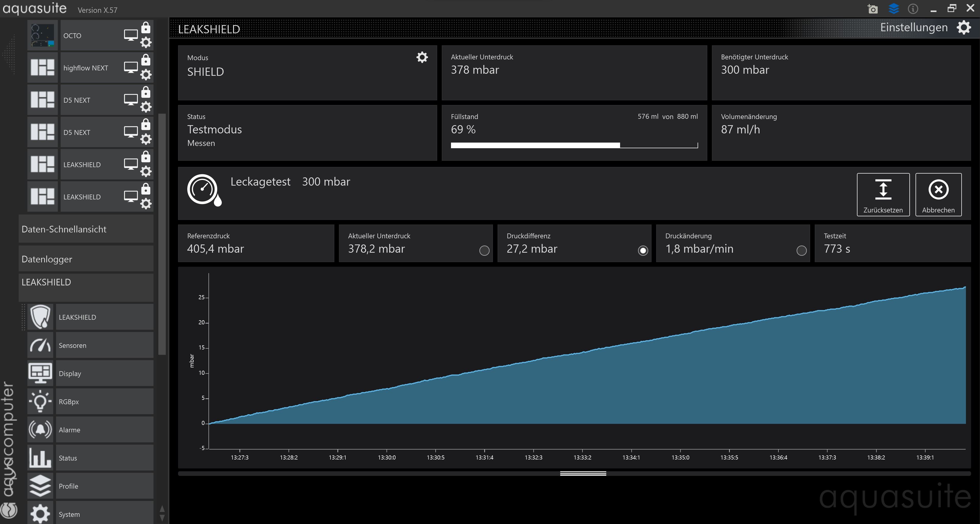The image size is (980, 524).
Task: Click the 405,4 mbar Referenzdruck value
Action: click(x=215, y=249)
